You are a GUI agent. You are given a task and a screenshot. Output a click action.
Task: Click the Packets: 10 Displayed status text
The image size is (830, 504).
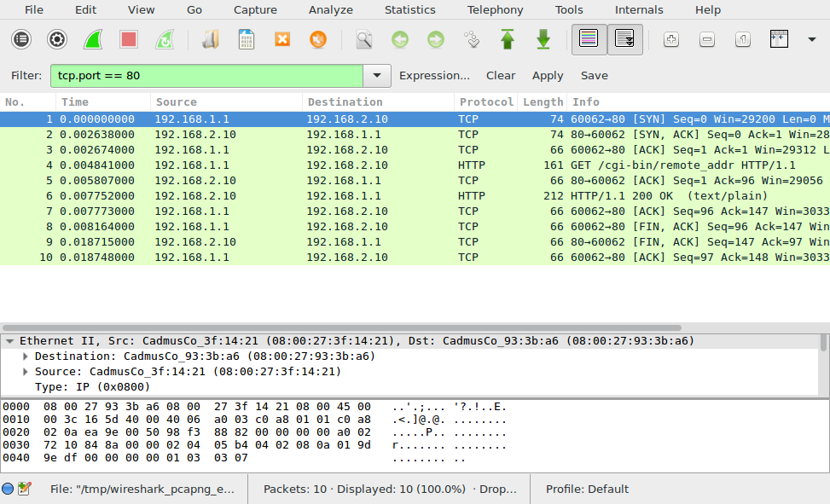[x=390, y=490]
